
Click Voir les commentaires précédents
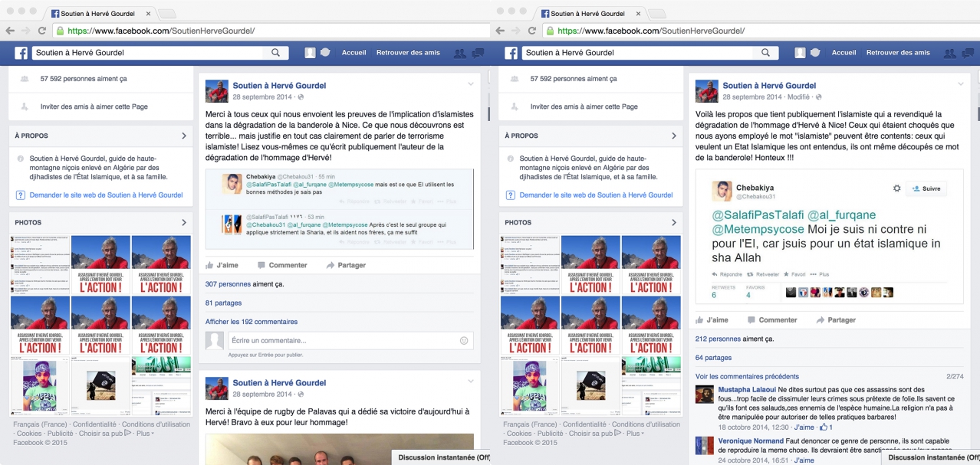pyautogui.click(x=748, y=376)
